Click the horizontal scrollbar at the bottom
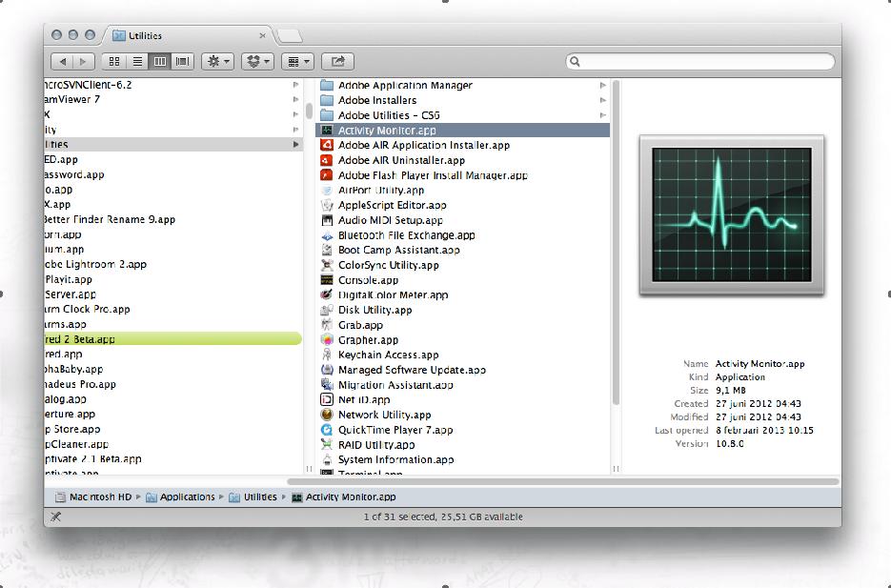The image size is (891, 588). point(563,482)
